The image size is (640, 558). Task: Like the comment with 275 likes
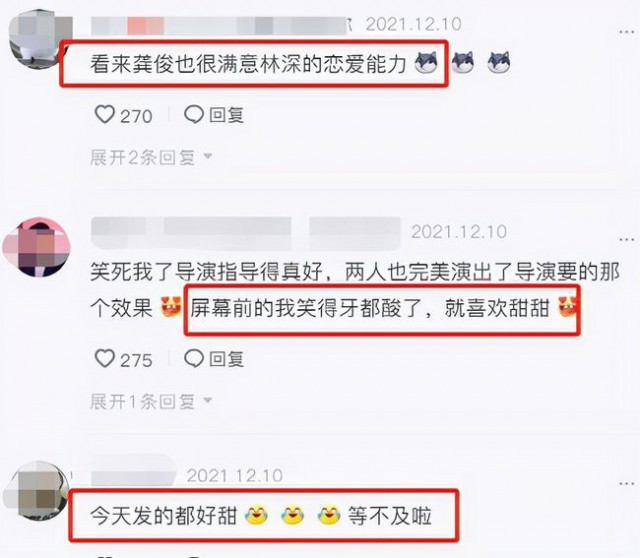point(104,358)
